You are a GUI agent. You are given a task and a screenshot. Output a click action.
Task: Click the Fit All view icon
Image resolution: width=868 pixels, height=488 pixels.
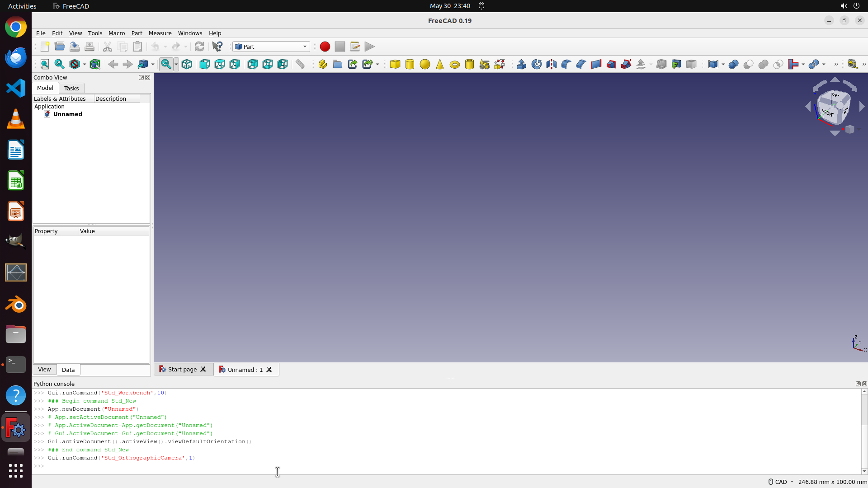tap(44, 64)
